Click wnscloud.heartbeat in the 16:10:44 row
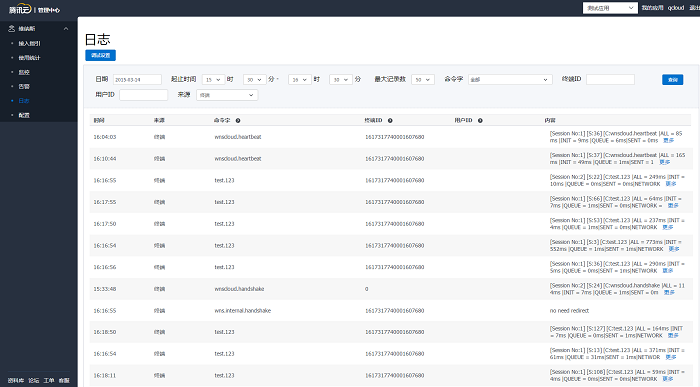The image size is (700, 387). 238,159
